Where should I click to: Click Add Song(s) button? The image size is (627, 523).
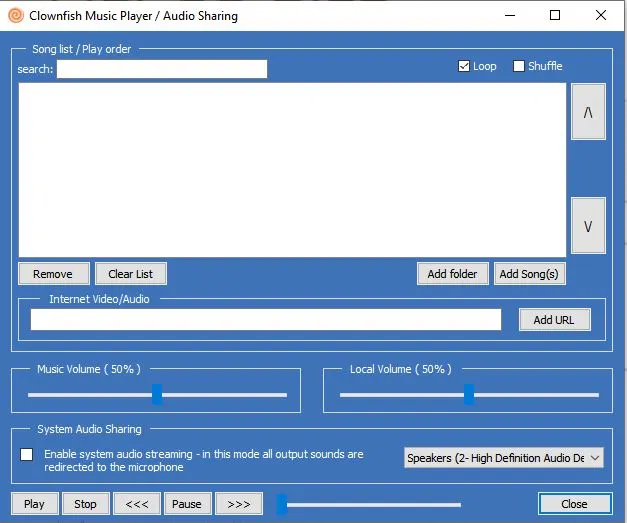[x=529, y=274]
